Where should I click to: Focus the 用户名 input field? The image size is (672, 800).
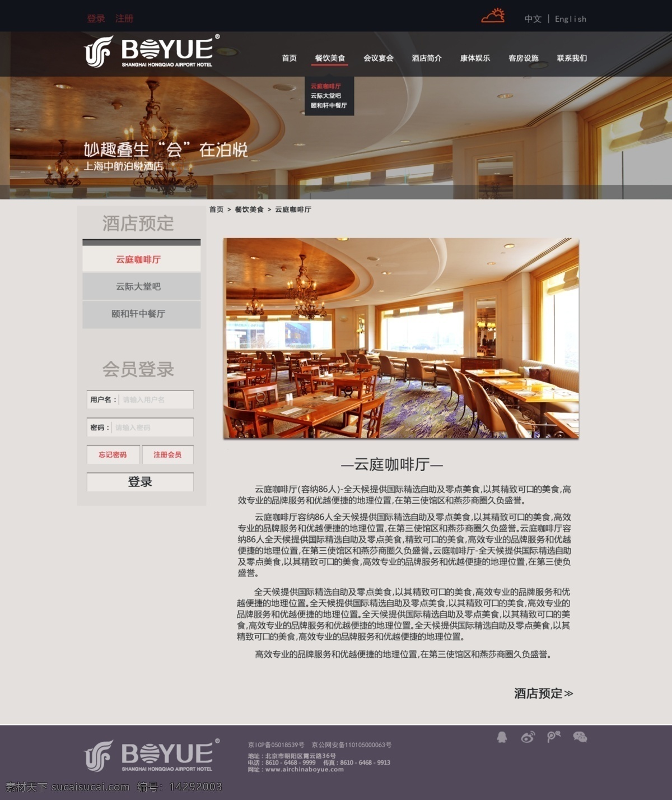coord(140,399)
